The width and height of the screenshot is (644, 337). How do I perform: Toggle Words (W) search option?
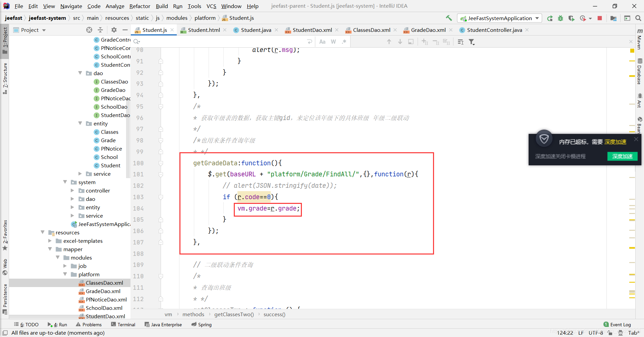coord(333,42)
